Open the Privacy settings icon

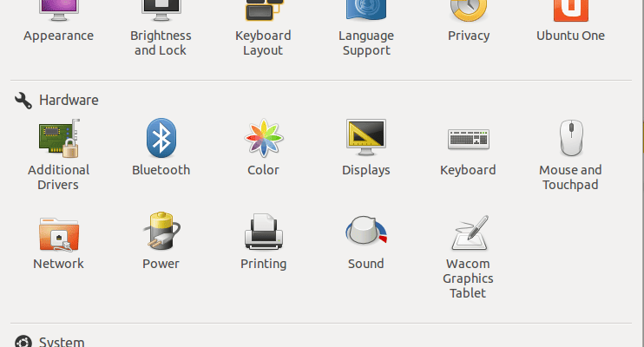[x=469, y=10]
